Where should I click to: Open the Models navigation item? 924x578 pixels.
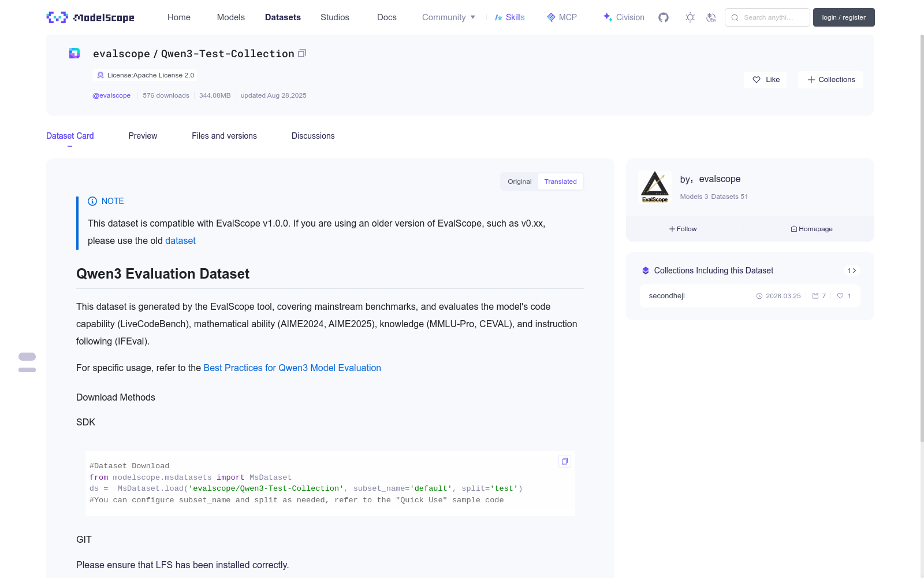tap(231, 17)
